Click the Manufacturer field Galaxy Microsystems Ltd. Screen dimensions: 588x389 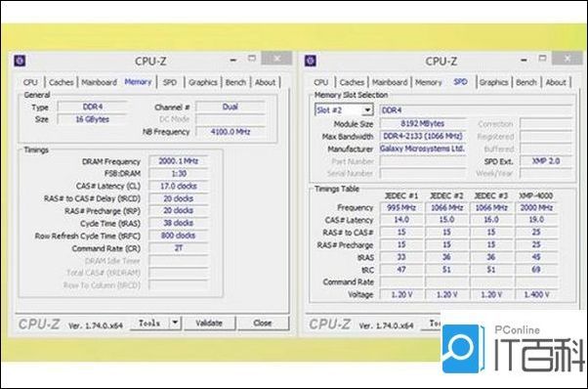(x=423, y=149)
